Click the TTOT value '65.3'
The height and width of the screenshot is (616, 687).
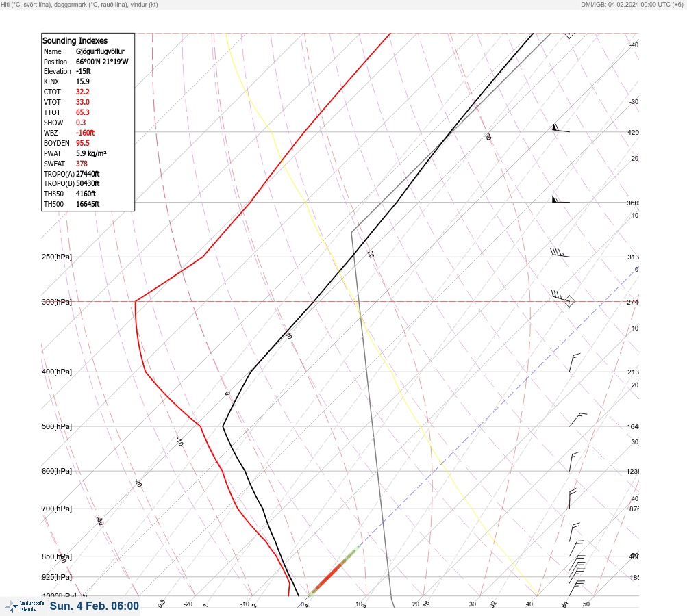[x=83, y=112]
